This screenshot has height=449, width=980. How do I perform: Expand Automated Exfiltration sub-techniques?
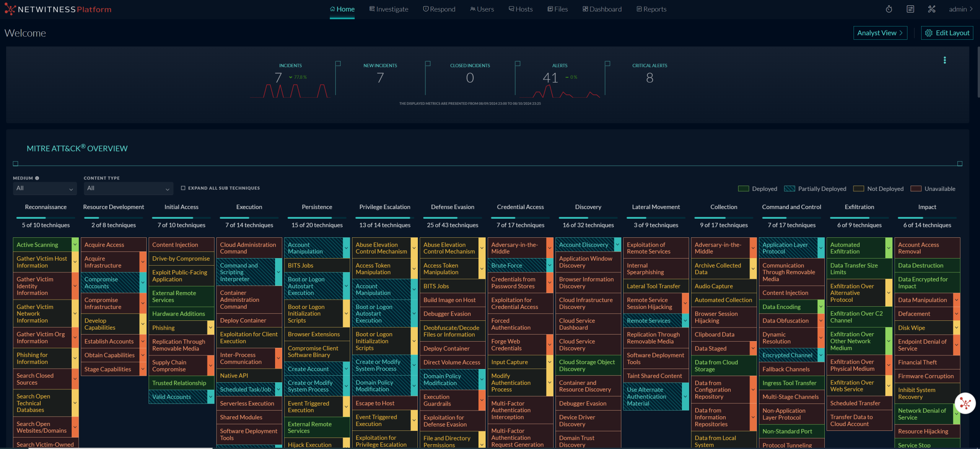pos(888,248)
